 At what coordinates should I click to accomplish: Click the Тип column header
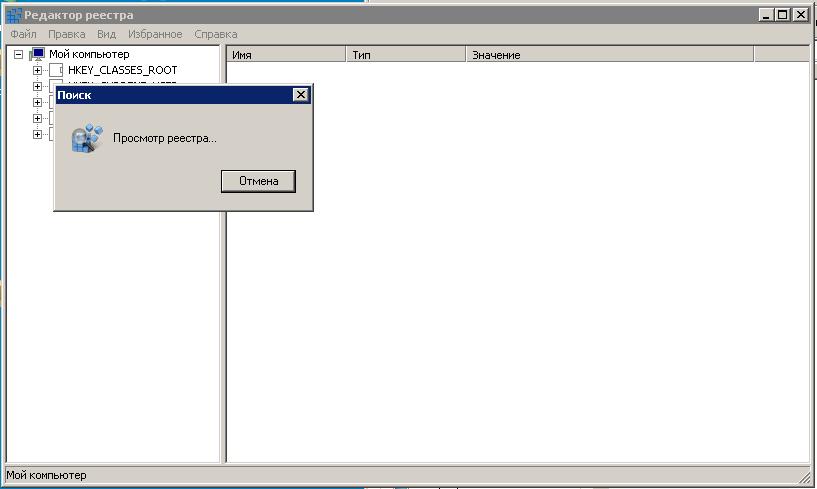(x=405, y=55)
